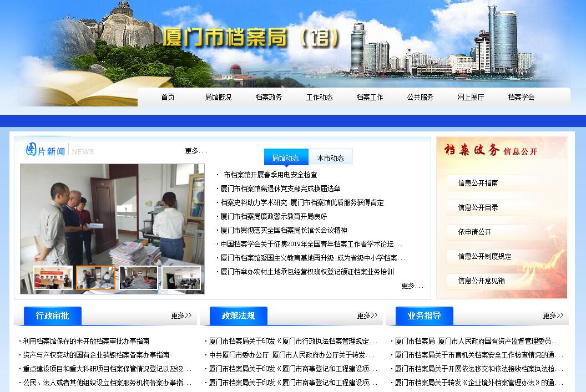Open the 市档案馆开展春季用电安全检查 news link
Image resolution: width=586 pixels, height=392 pixels.
(270, 175)
